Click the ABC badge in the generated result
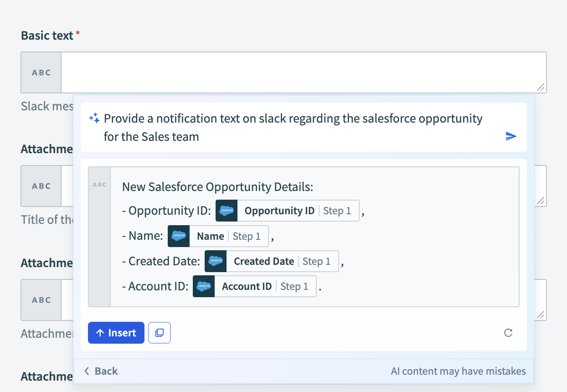 click(99, 185)
